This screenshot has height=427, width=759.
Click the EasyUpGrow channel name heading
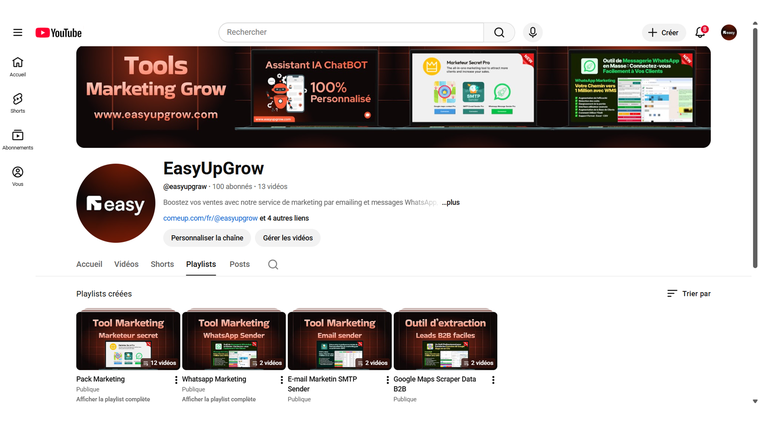pos(213,168)
